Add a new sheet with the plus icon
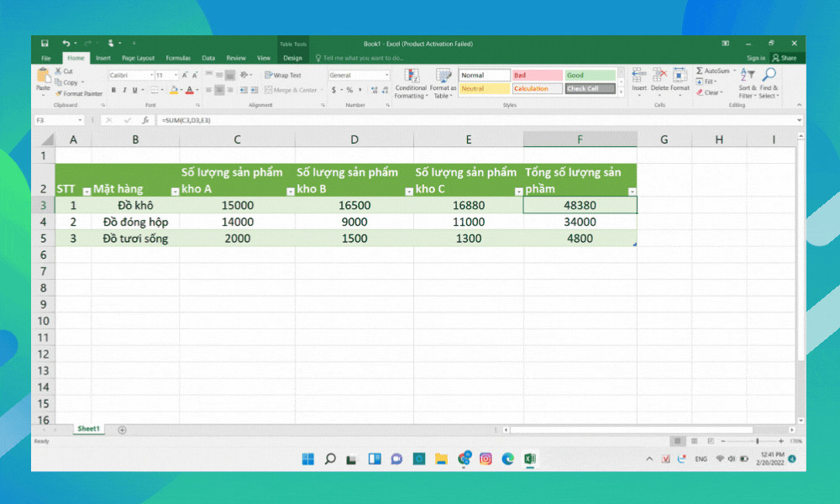The image size is (840, 504). click(x=122, y=429)
